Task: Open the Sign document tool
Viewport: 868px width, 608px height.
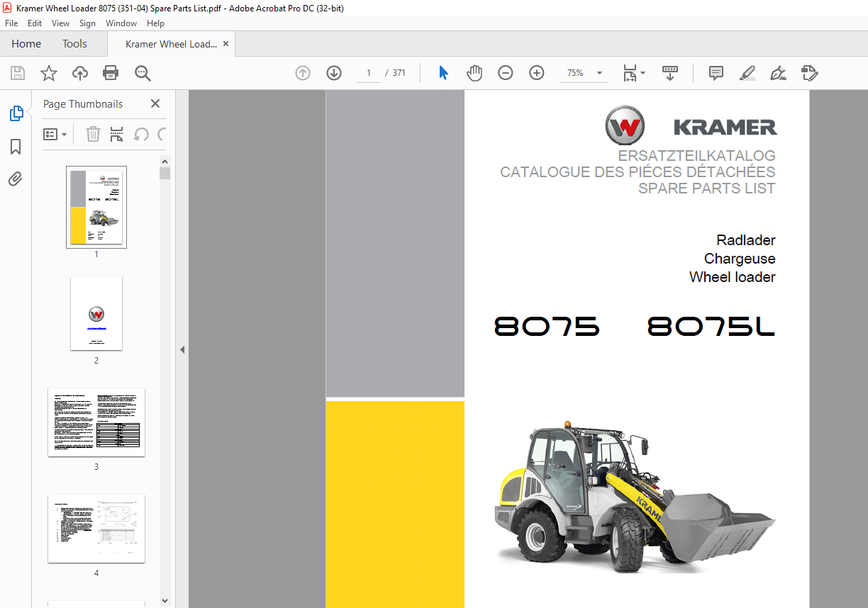Action: click(x=778, y=73)
